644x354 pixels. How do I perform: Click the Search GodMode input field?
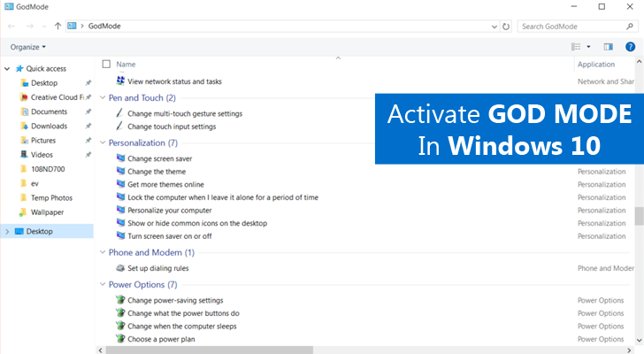coord(571,27)
